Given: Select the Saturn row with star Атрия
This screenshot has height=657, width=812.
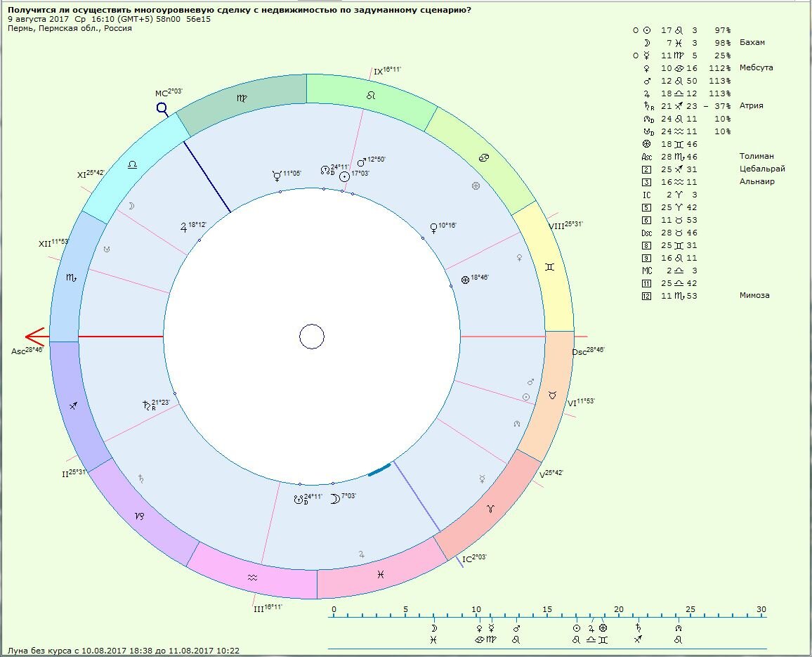Looking at the screenshot, I should pos(702,105).
